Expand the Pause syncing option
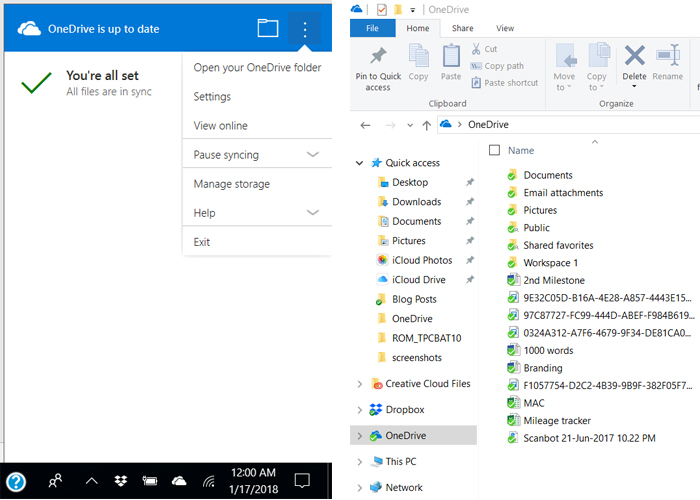Viewport: 700px width, 500px height. coord(257,154)
